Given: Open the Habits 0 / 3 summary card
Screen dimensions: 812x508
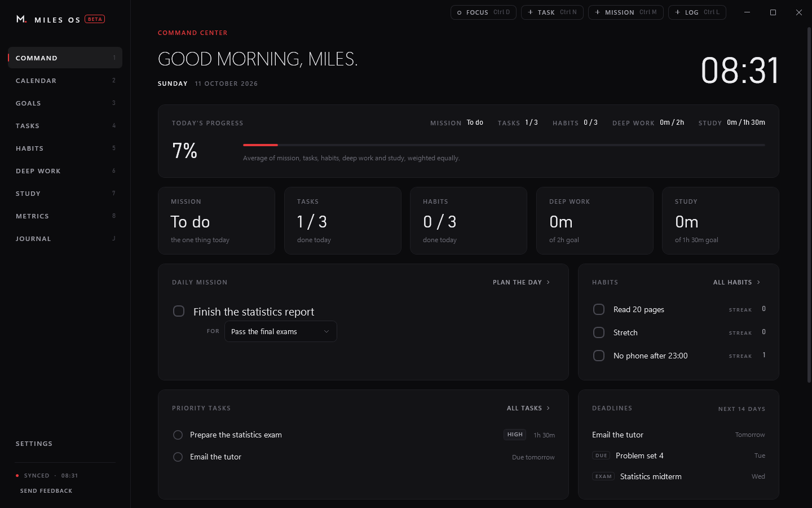Looking at the screenshot, I should 469,221.
